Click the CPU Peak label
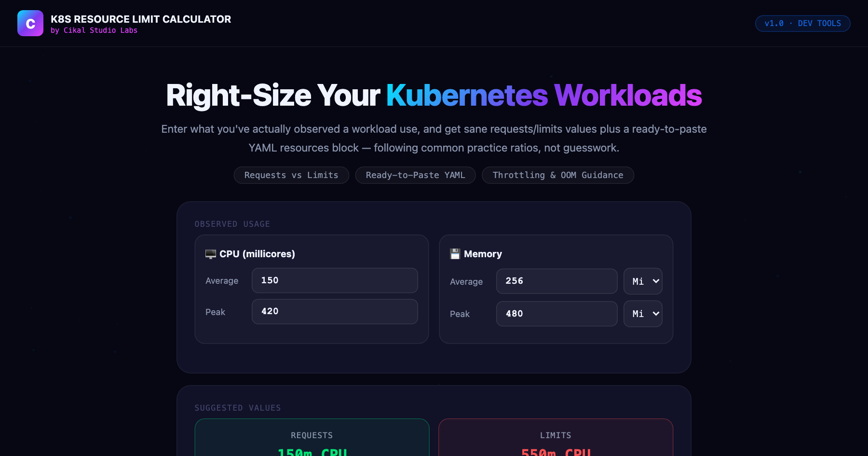The image size is (868, 456). [x=215, y=312]
